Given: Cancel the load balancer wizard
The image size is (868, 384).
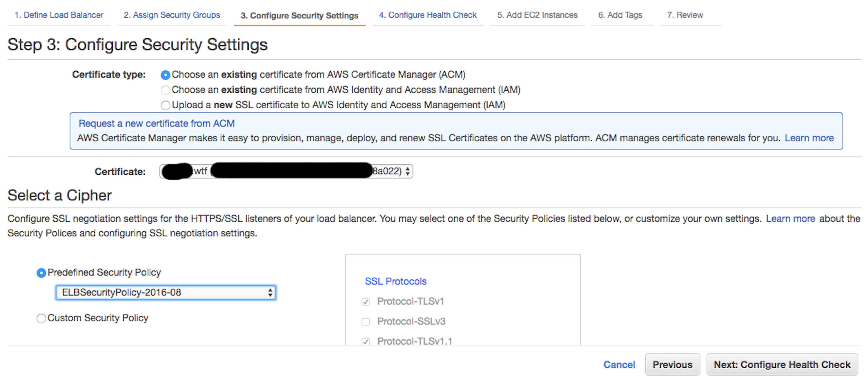Looking at the screenshot, I should [x=619, y=365].
